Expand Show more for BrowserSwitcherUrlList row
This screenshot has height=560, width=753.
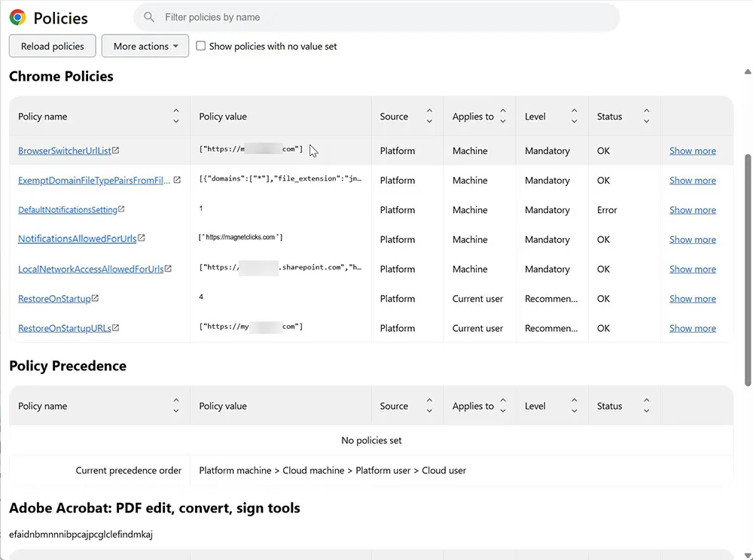pyautogui.click(x=692, y=151)
